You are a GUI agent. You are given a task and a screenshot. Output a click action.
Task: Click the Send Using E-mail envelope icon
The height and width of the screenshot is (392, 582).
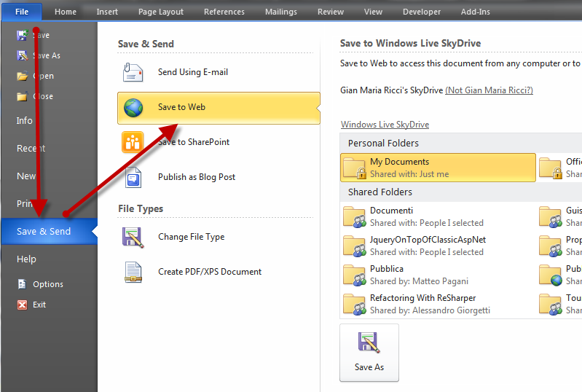click(x=133, y=72)
